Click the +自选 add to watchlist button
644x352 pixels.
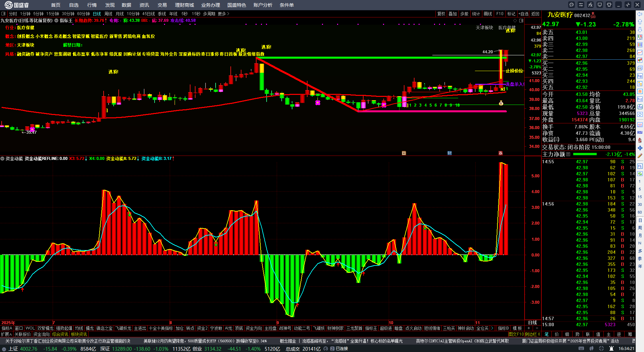(523, 14)
